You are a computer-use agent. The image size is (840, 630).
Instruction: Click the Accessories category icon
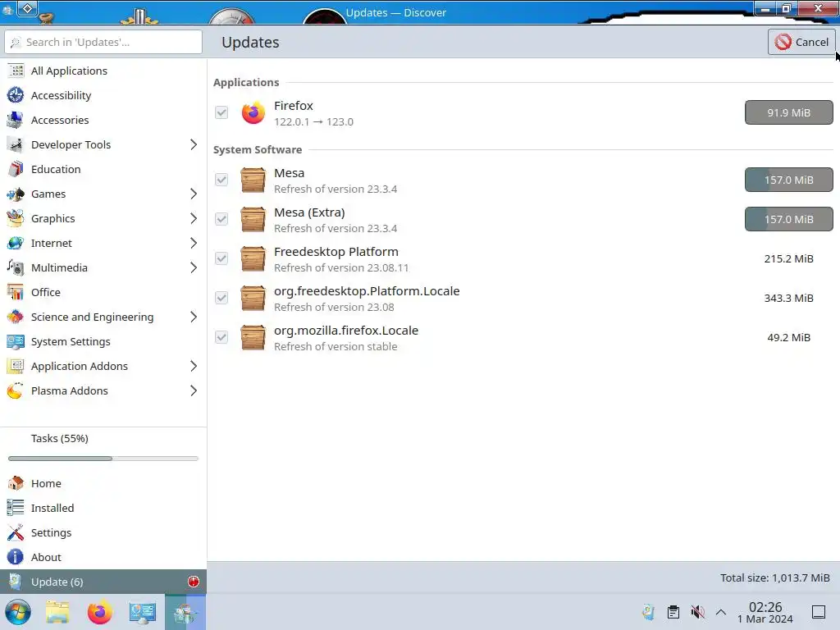tap(16, 120)
